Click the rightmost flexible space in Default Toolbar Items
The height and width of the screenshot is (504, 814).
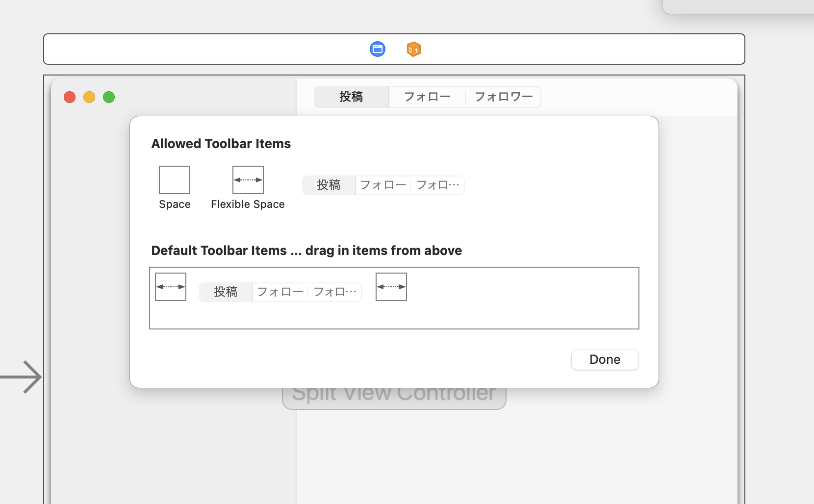click(391, 287)
